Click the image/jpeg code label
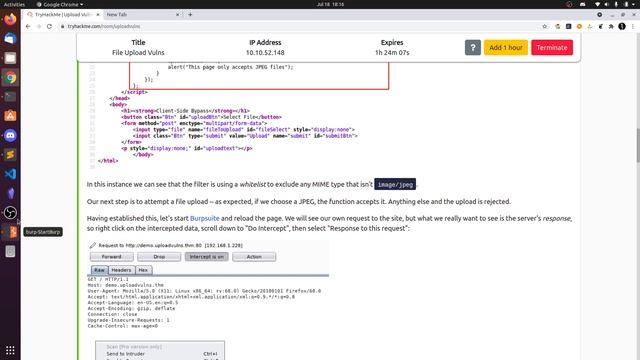640x360 pixels. pyautogui.click(x=395, y=184)
